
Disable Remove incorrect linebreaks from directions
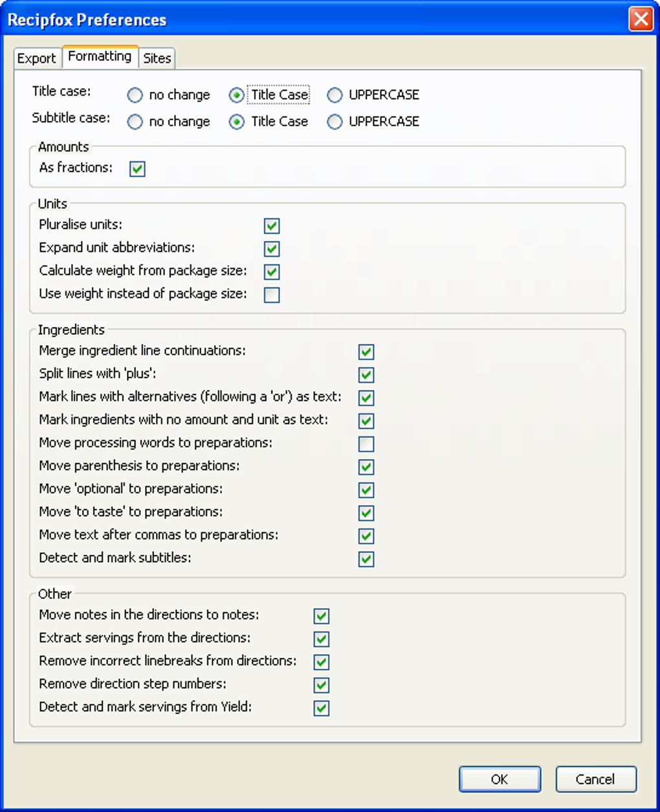pyautogui.click(x=322, y=662)
